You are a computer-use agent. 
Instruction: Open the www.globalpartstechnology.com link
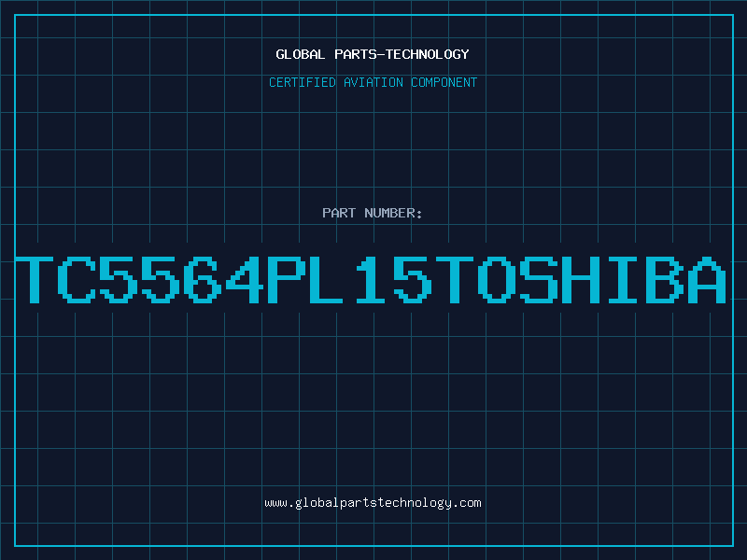[373, 503]
